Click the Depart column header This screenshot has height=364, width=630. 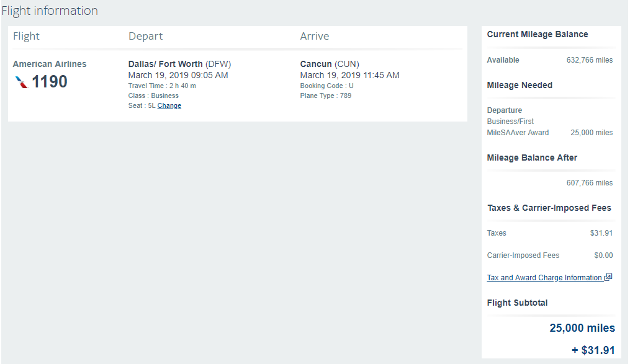pos(144,37)
